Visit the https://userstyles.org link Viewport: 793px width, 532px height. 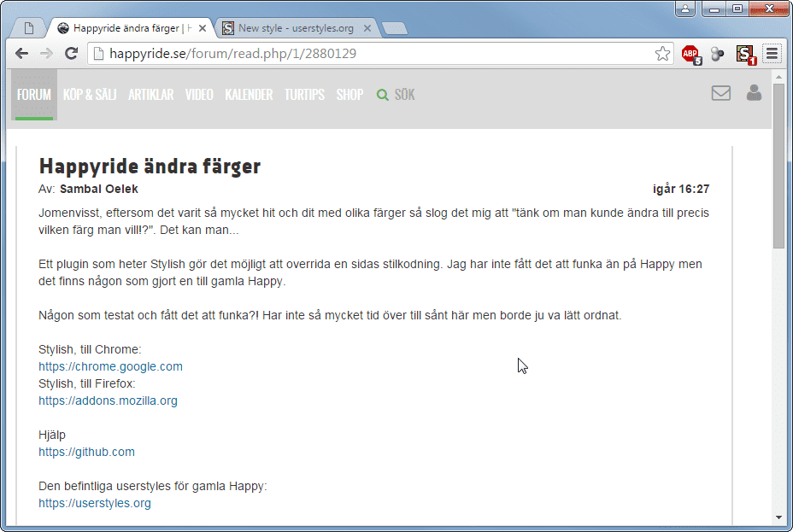click(95, 503)
